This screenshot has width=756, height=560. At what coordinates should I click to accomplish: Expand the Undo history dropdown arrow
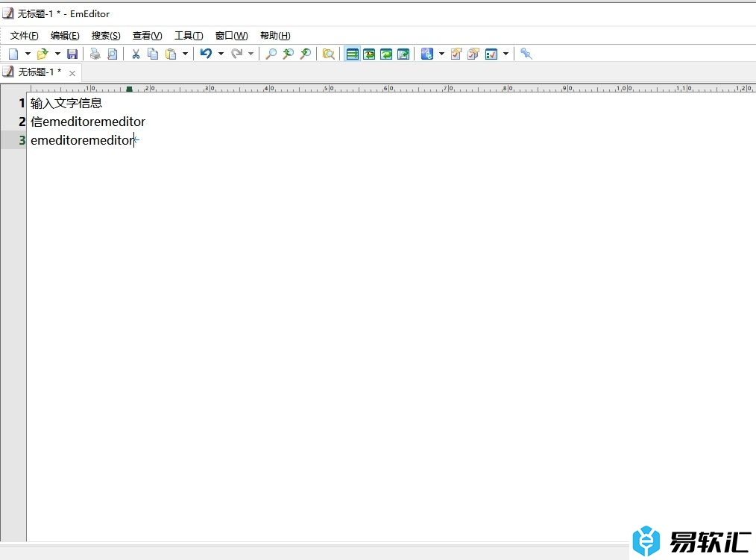pyautogui.click(x=221, y=54)
